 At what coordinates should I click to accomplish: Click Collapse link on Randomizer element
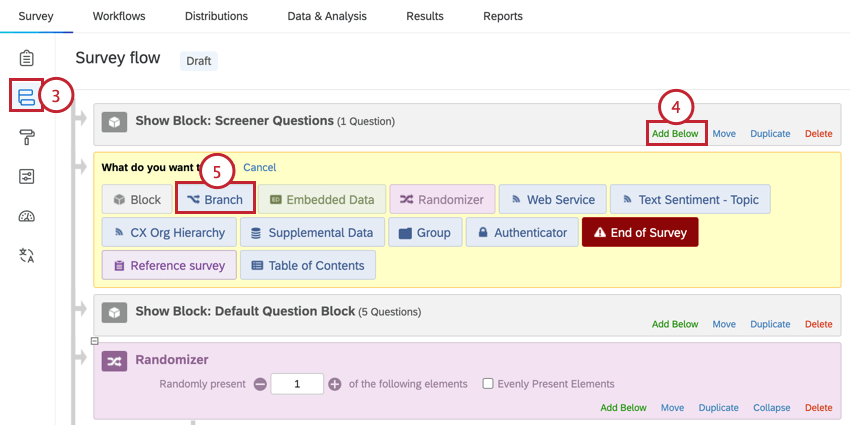click(770, 408)
